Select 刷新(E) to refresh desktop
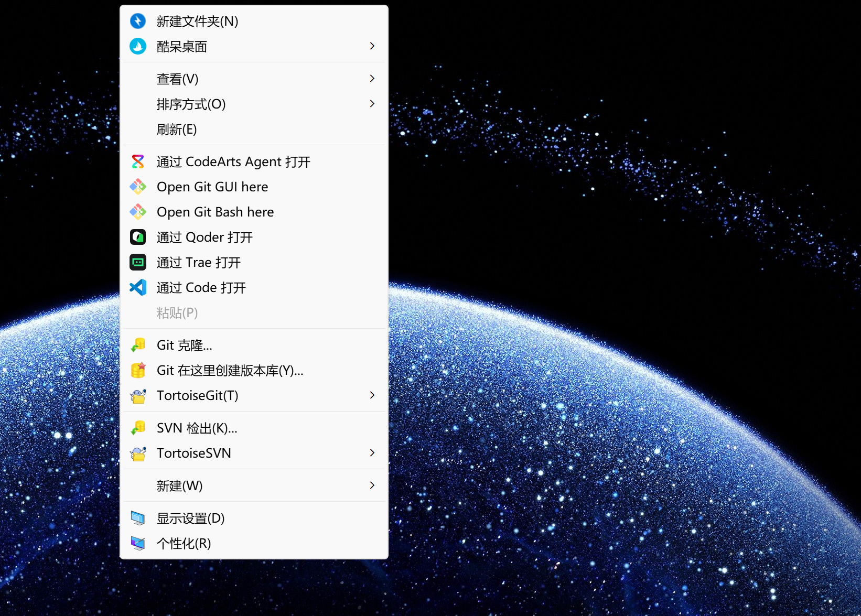This screenshot has width=861, height=616. [x=254, y=129]
